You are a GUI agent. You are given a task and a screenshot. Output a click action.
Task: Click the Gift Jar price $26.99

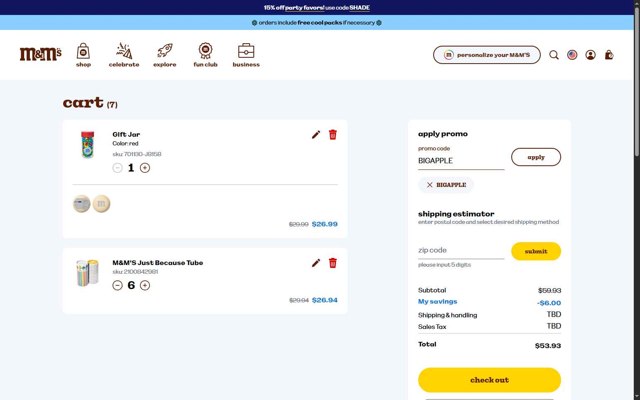coord(324,224)
